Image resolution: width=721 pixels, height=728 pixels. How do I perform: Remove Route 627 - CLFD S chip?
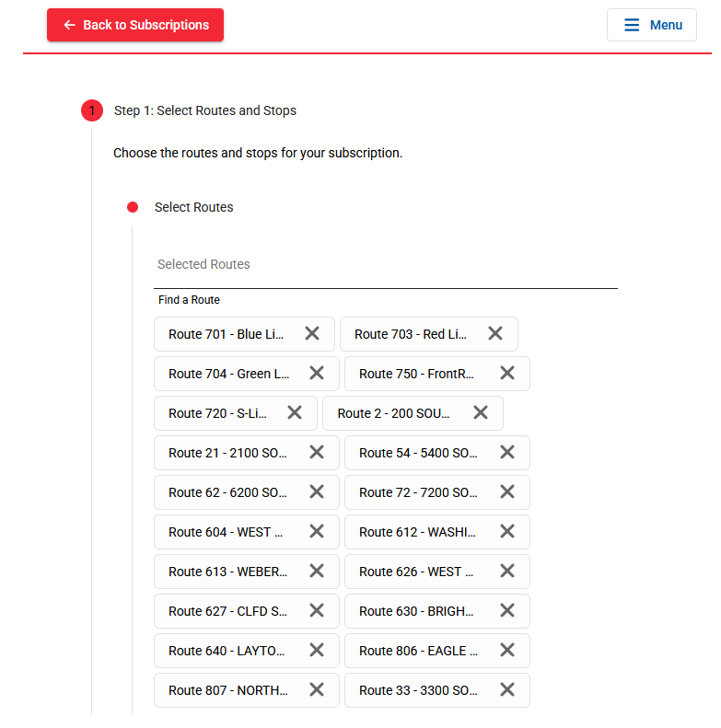click(317, 610)
